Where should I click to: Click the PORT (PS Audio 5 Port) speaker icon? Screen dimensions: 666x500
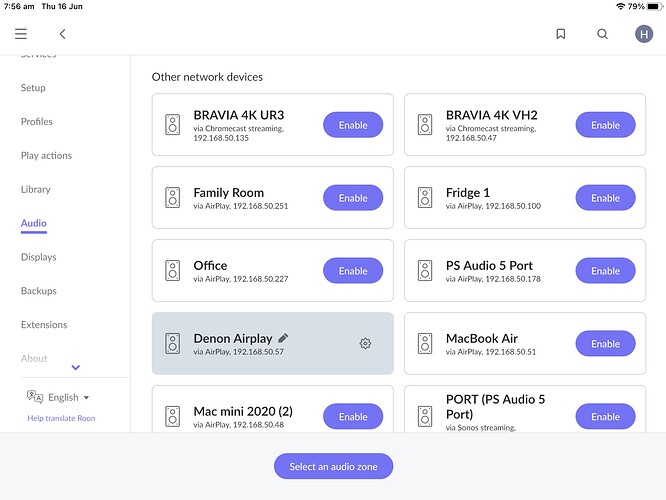click(425, 416)
